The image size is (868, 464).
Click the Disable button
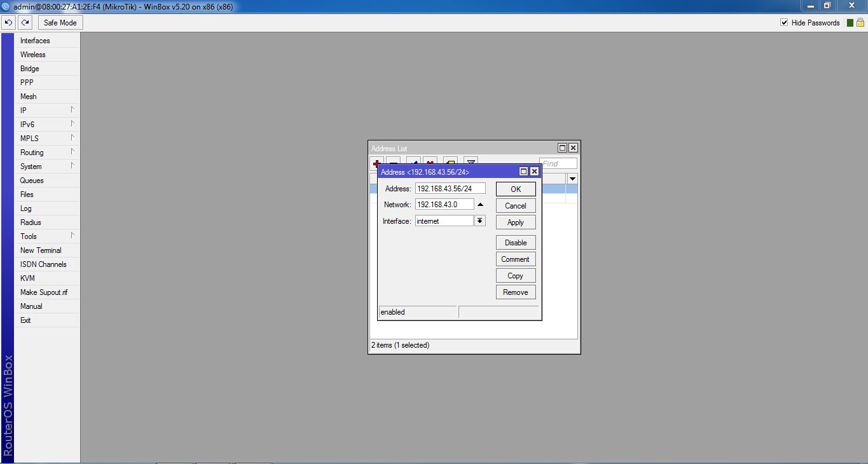point(516,243)
